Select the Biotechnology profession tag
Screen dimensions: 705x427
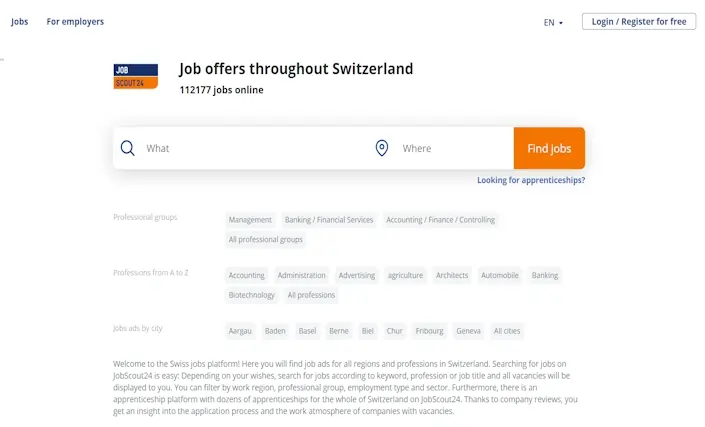pyautogui.click(x=251, y=295)
